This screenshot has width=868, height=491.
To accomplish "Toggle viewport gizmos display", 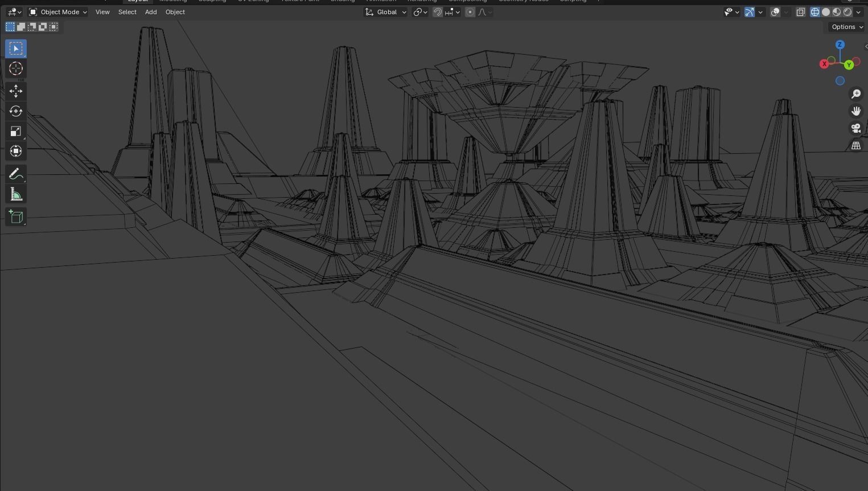I will 750,12.
